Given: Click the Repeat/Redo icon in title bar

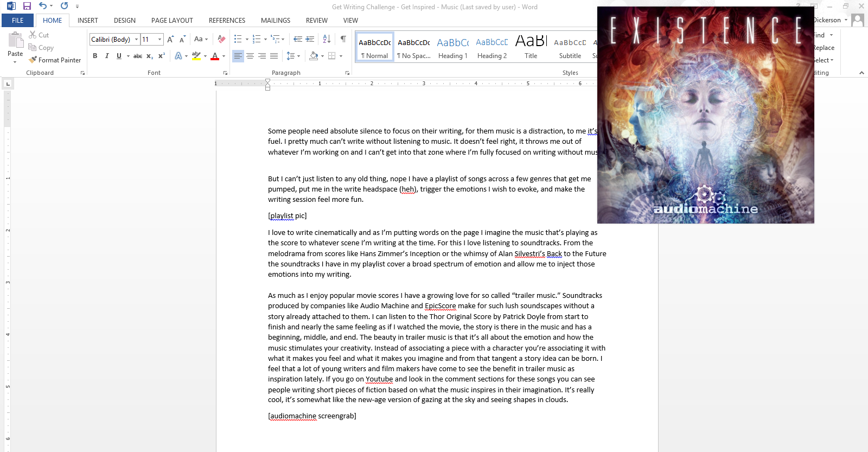Looking at the screenshot, I should coord(64,6).
